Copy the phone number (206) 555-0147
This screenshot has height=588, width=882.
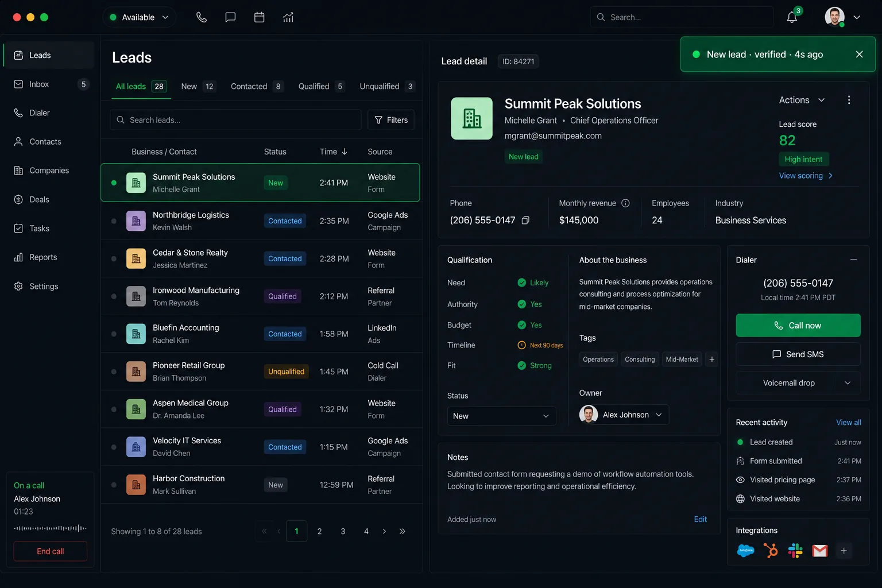click(525, 220)
